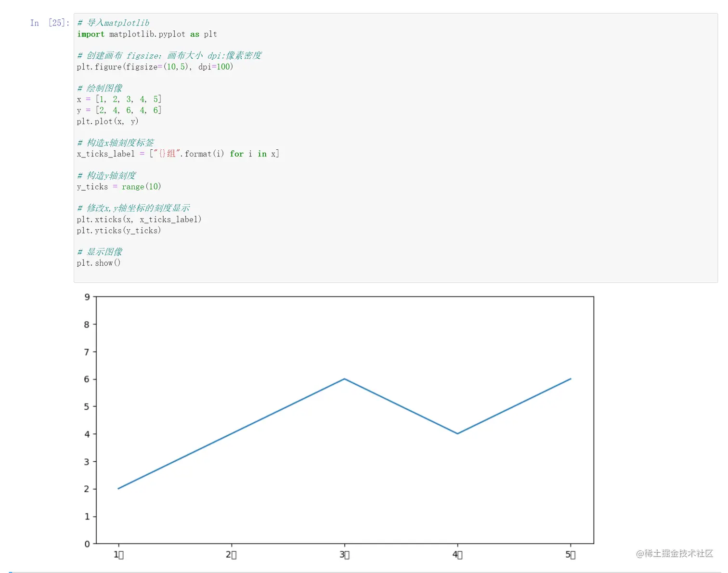Viewport: 728px width, 573px height.
Task: Place cursor in y = [2, 4, 6, 4, 6] line
Action: click(x=119, y=110)
